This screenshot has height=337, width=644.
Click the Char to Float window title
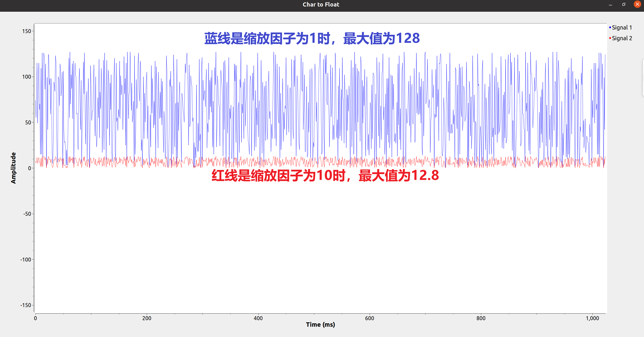(x=321, y=4)
